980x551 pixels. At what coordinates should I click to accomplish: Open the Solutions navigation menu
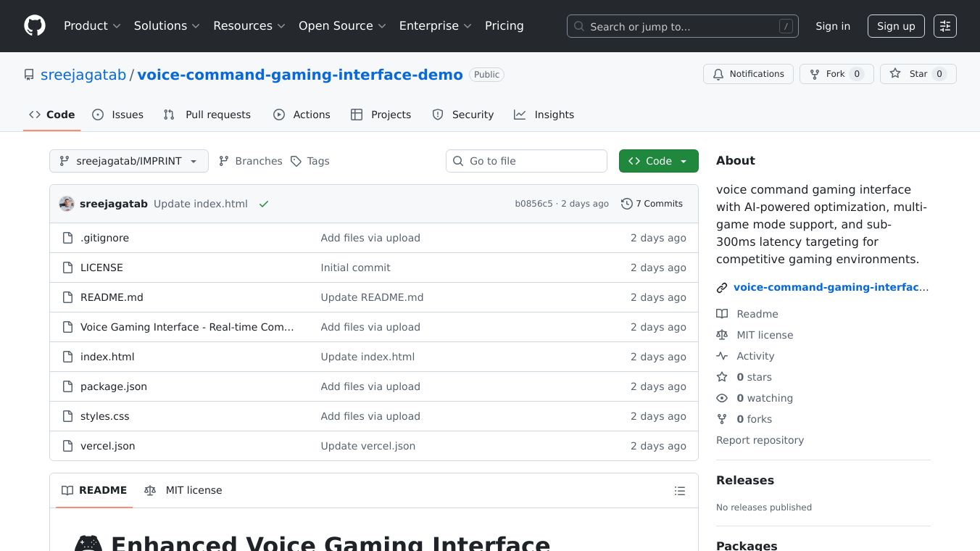pos(167,26)
